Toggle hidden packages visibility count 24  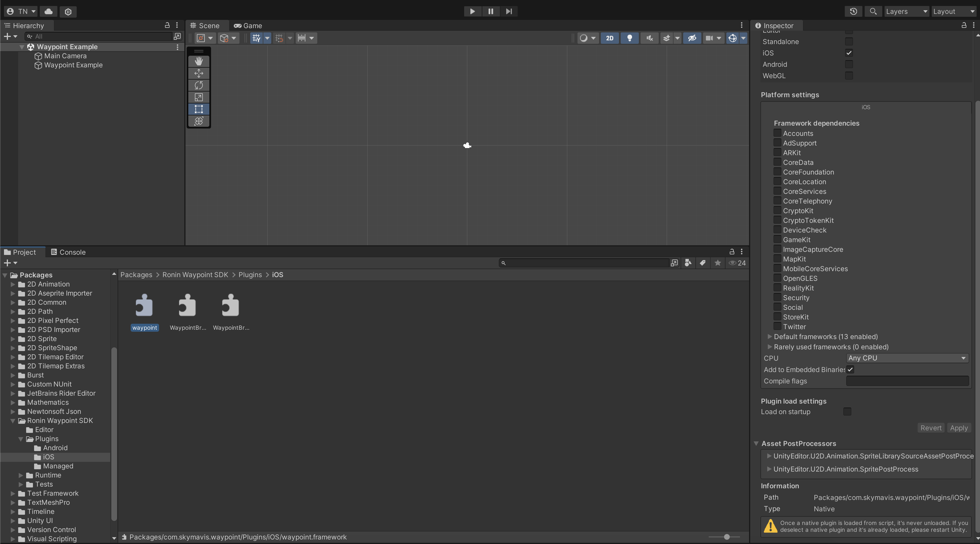click(737, 263)
